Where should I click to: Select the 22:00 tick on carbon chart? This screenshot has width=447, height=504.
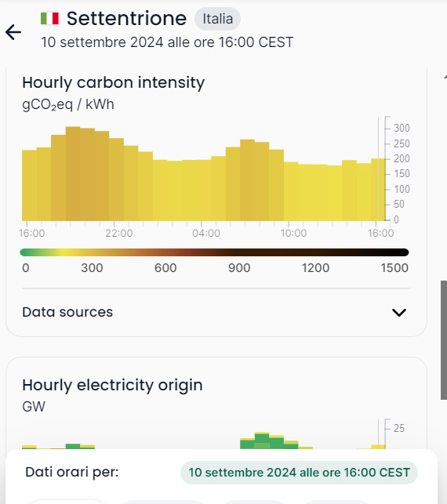click(x=118, y=233)
